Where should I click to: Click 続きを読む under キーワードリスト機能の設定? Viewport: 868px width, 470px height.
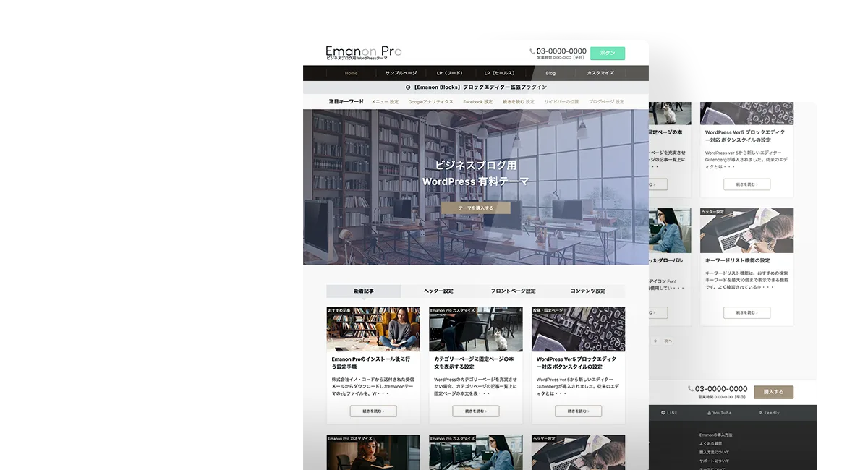746,312
